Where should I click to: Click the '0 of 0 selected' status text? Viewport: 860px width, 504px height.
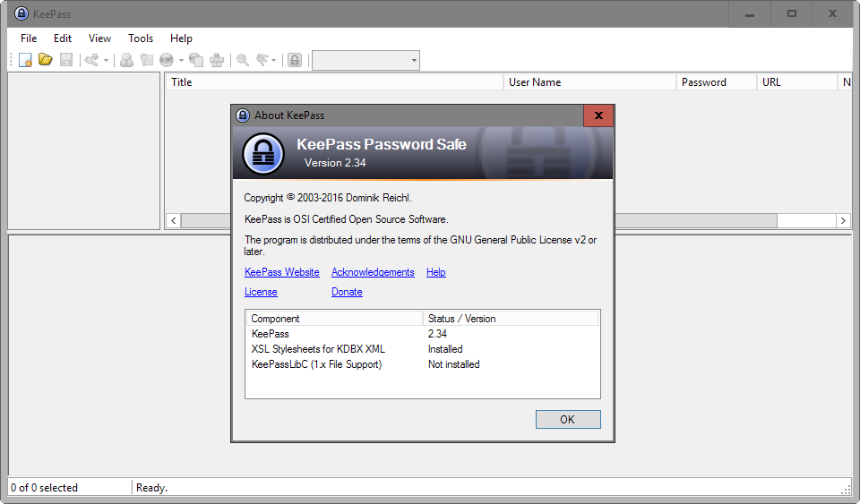(44, 488)
